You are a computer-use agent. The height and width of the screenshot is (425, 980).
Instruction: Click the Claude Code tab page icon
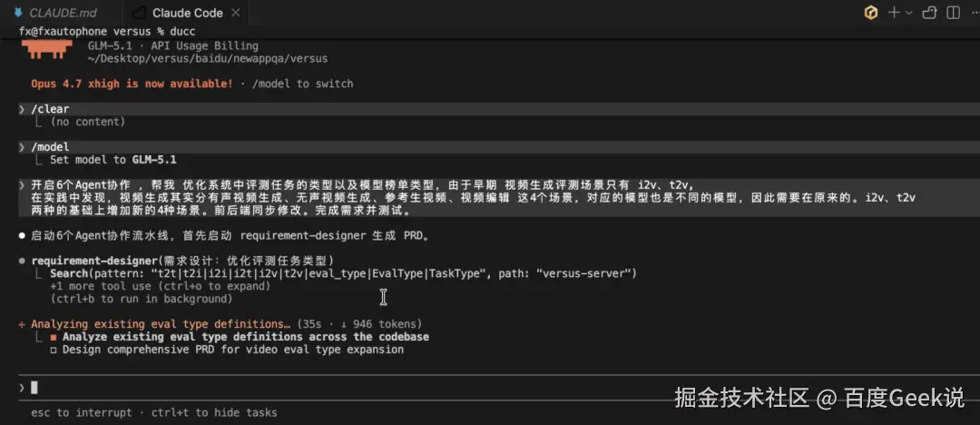click(x=140, y=13)
